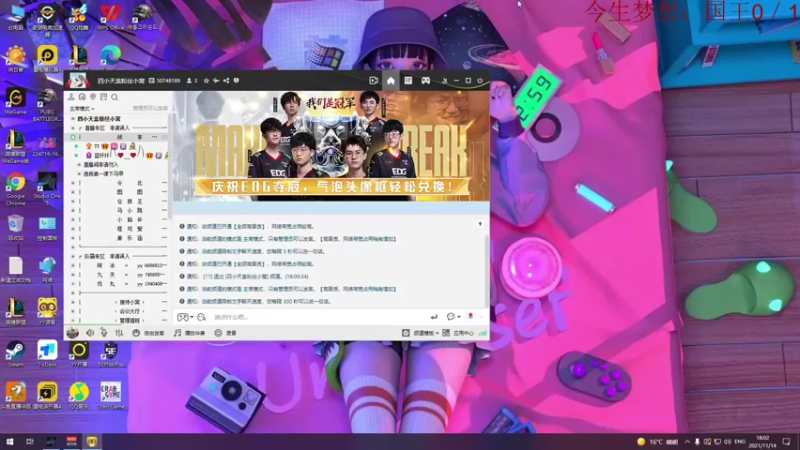The width and height of the screenshot is (800, 450).
Task: Open WPS Office desktop icon
Action: click(110, 17)
